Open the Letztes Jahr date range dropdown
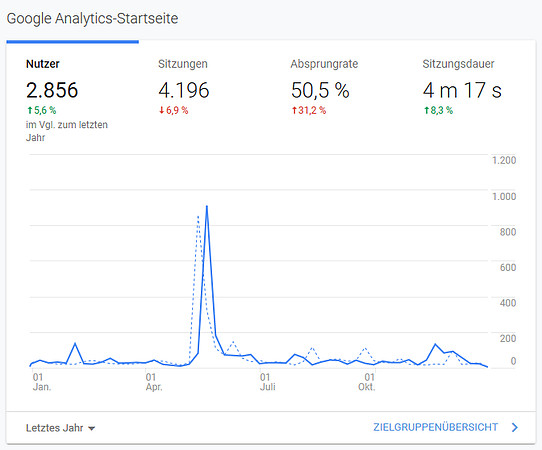542x450 pixels. (x=60, y=428)
